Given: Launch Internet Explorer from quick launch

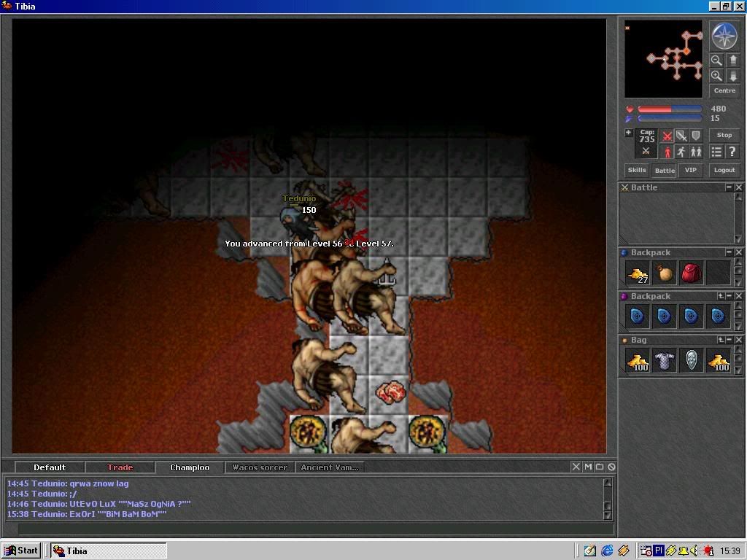Looking at the screenshot, I should pos(607,551).
